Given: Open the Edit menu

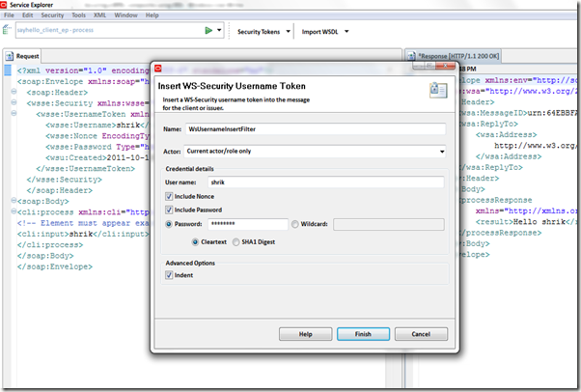Looking at the screenshot, I should [27, 15].
